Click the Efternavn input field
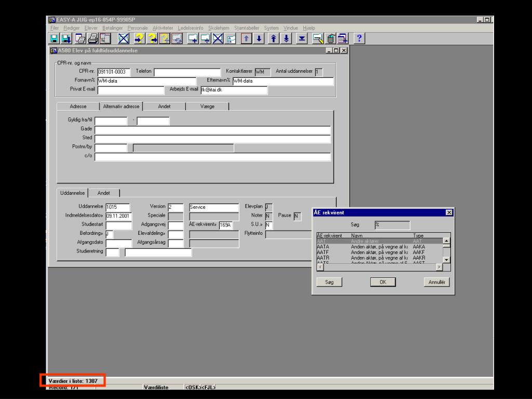Image resolution: width=532 pixels, height=399 pixels. point(283,81)
